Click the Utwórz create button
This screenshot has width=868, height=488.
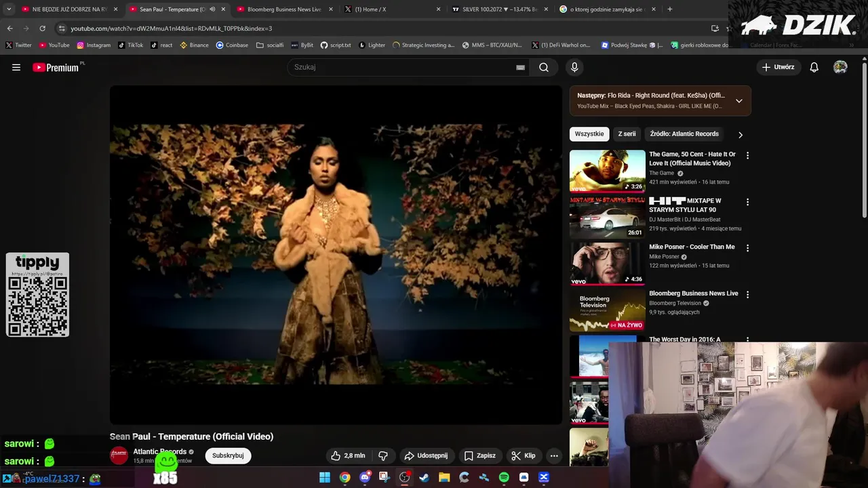778,67
